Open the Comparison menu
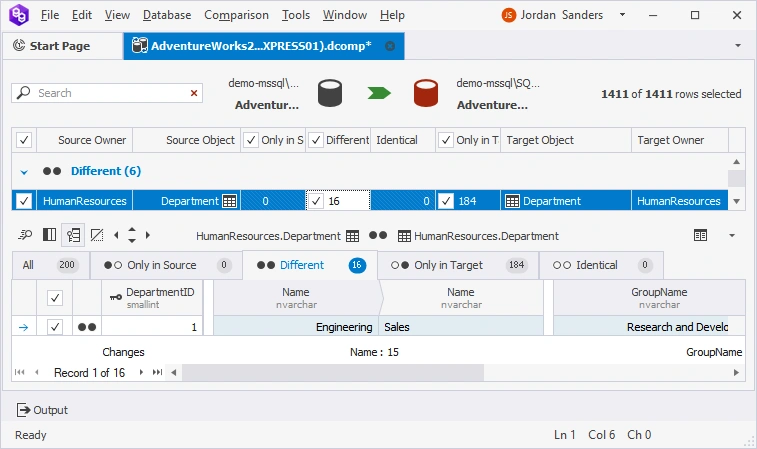 tap(236, 15)
